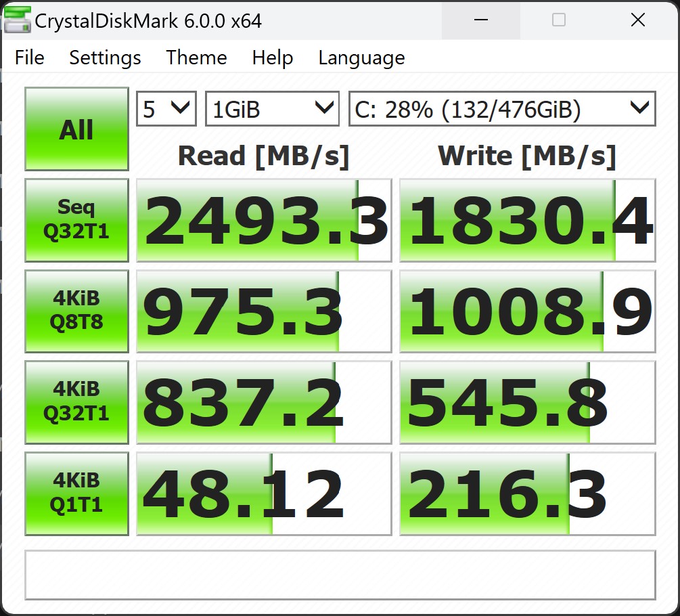The image size is (680, 616).
Task: Click the Write [MB/s] column header
Action: pos(527,156)
